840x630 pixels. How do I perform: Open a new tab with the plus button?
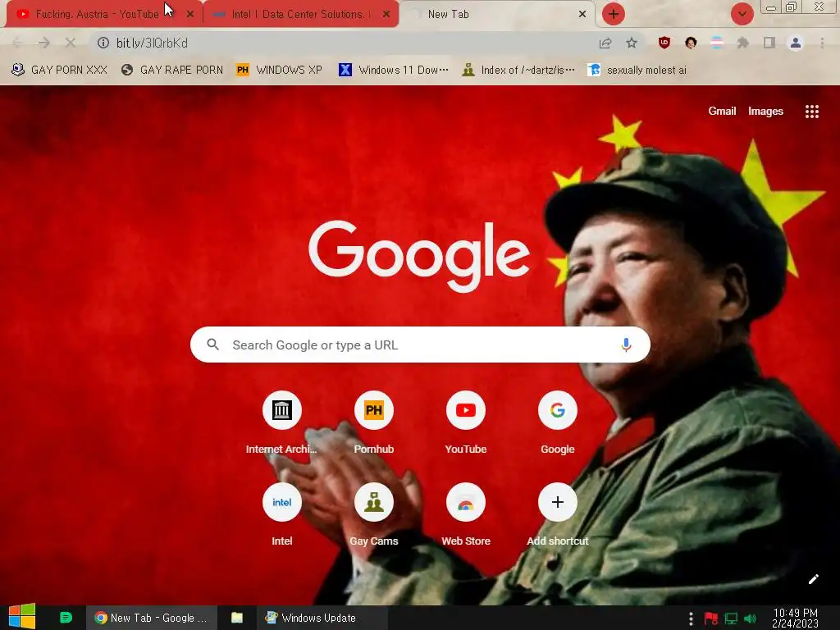614,14
